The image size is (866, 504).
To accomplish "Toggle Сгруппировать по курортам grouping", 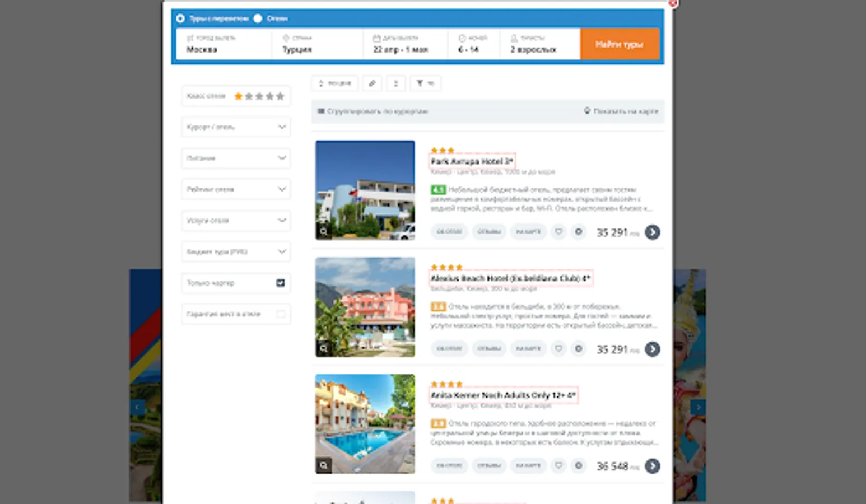I will (373, 111).
